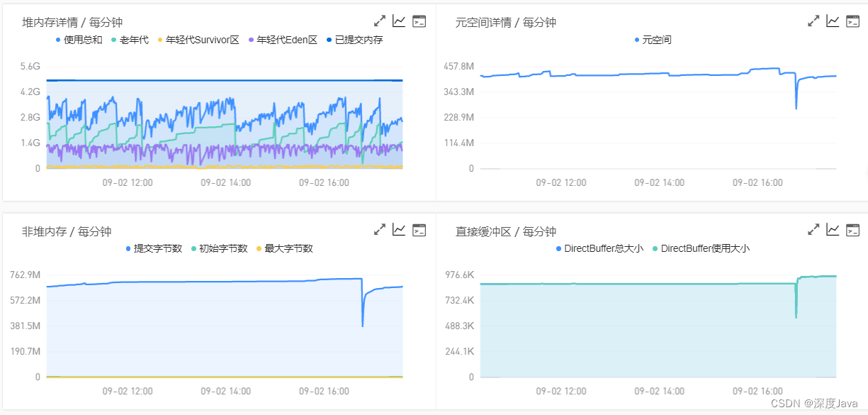Click 09-02 16:00 tick in 非堆内存 chart

click(x=324, y=391)
